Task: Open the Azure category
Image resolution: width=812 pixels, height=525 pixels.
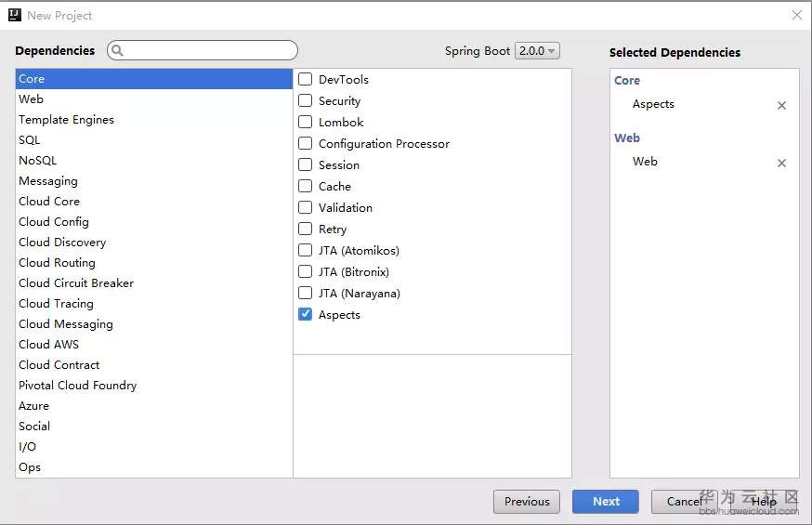Action: (x=154, y=406)
